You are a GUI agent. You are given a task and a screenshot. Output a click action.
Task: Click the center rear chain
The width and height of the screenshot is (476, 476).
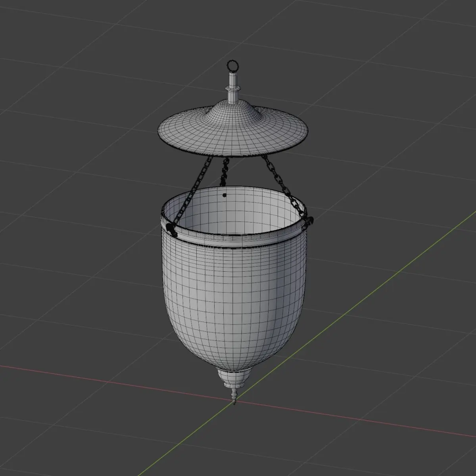tap(225, 171)
